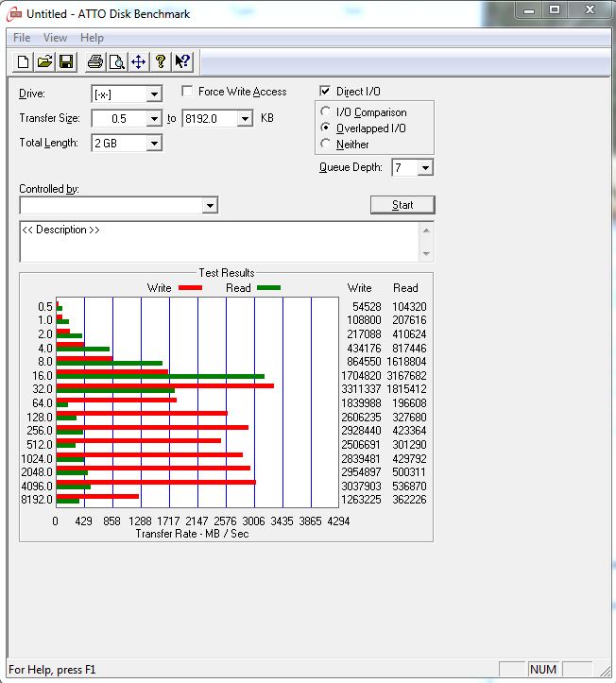
Task: Click the 'For Help, press F1' status text
Action: tap(52, 670)
